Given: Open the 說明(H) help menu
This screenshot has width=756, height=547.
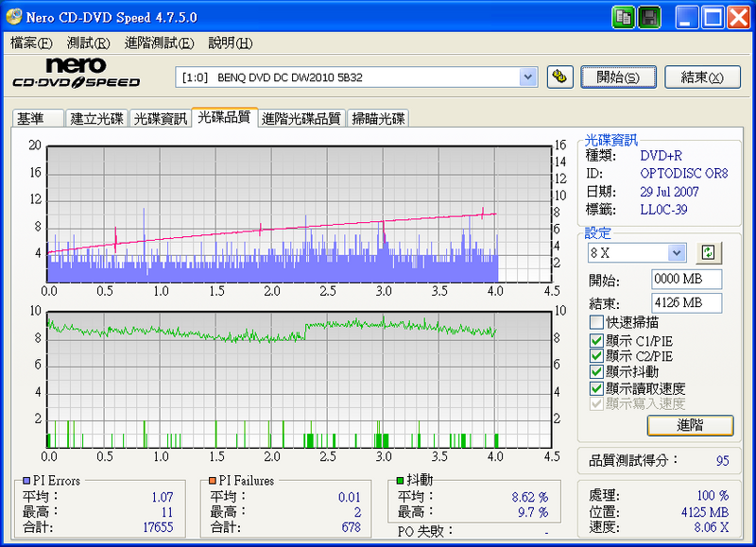Looking at the screenshot, I should [x=230, y=43].
